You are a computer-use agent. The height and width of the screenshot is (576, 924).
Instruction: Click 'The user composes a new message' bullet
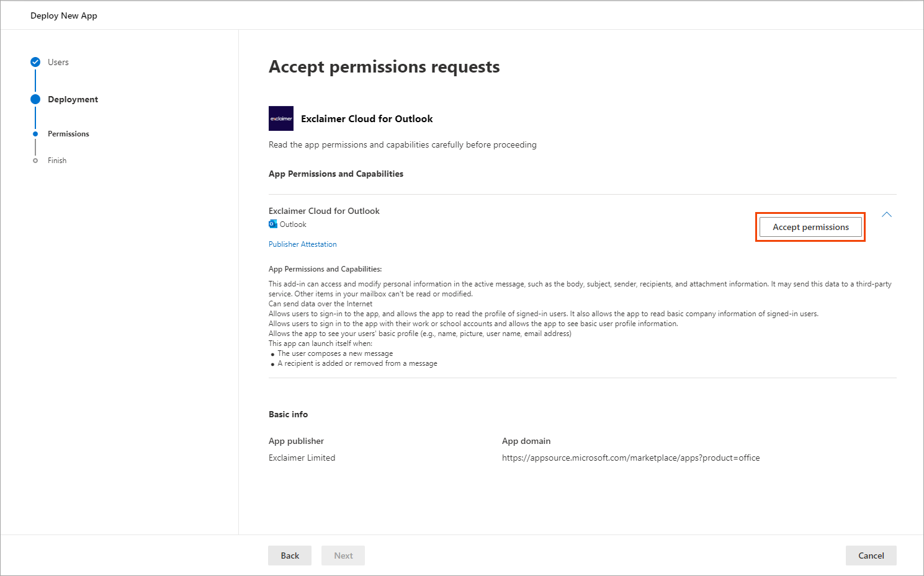click(335, 353)
